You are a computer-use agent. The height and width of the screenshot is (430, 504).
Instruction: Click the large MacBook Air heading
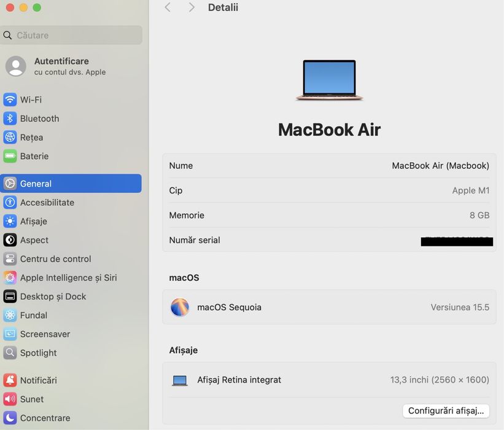tap(329, 130)
